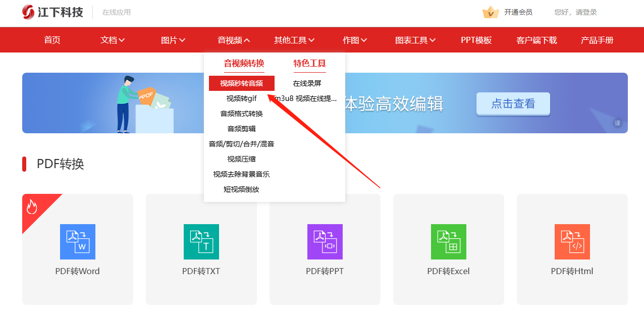The height and width of the screenshot is (313, 644).
Task: Open 产品手册 in the navigation bar
Action: pyautogui.click(x=597, y=40)
